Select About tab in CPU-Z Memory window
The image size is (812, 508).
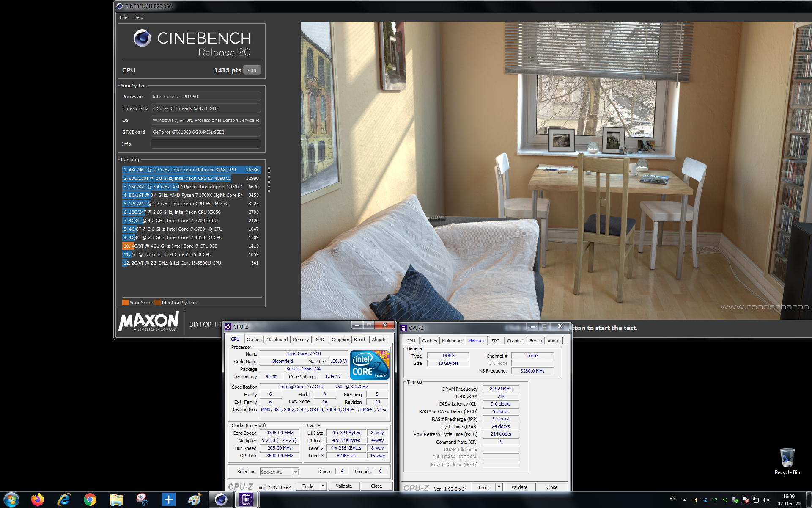[554, 341]
